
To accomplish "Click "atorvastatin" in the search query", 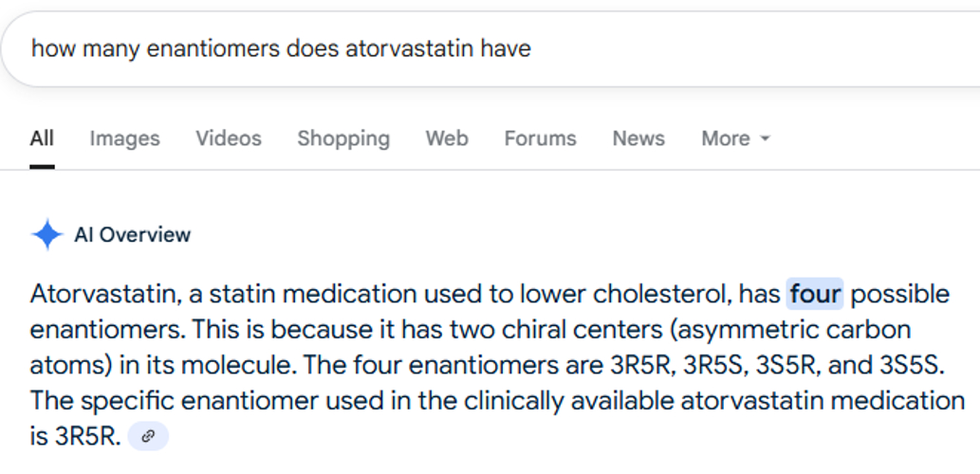I will coord(408,48).
